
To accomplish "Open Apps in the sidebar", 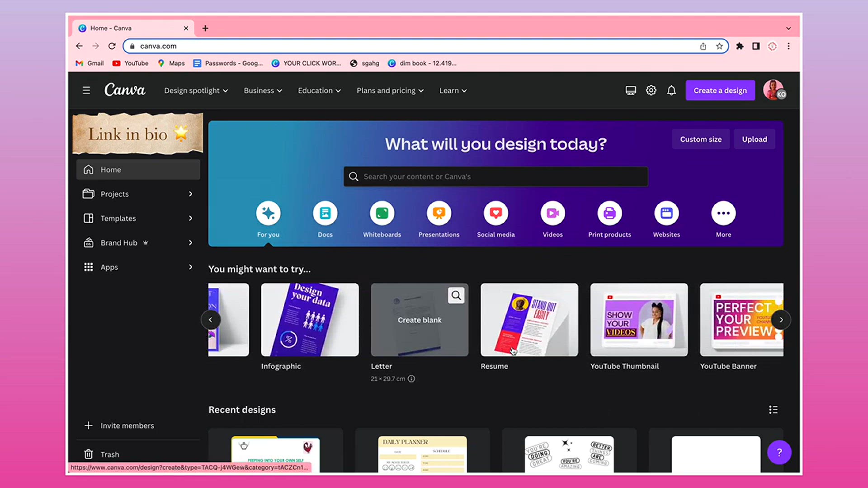I will click(x=138, y=267).
